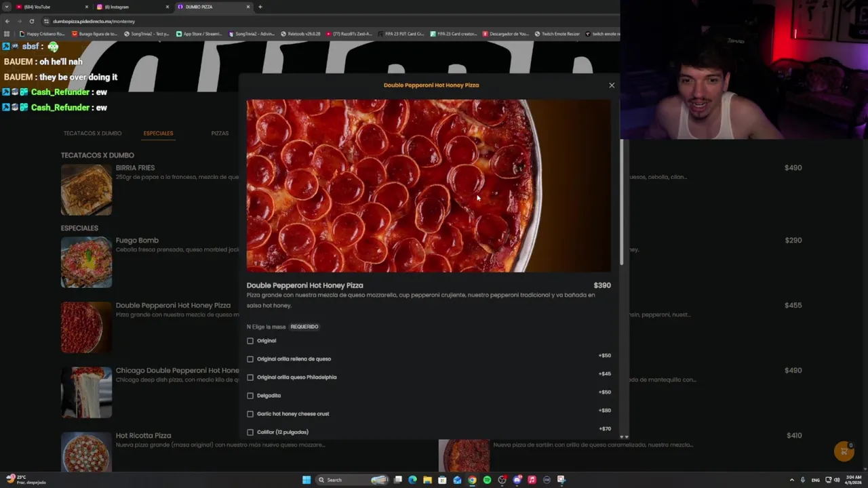
Task: Click the microphone tray icon
Action: click(803, 480)
